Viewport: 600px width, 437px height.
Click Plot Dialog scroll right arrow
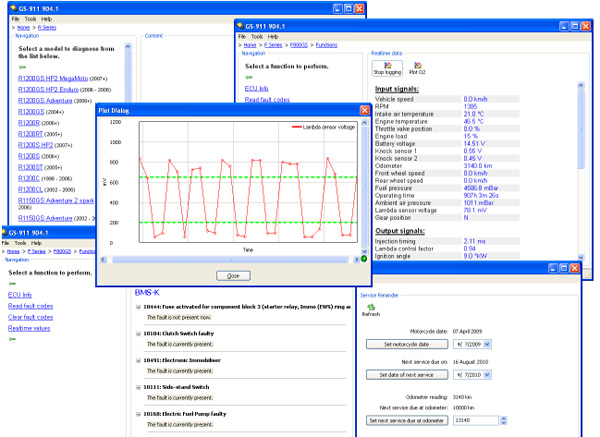click(356, 259)
